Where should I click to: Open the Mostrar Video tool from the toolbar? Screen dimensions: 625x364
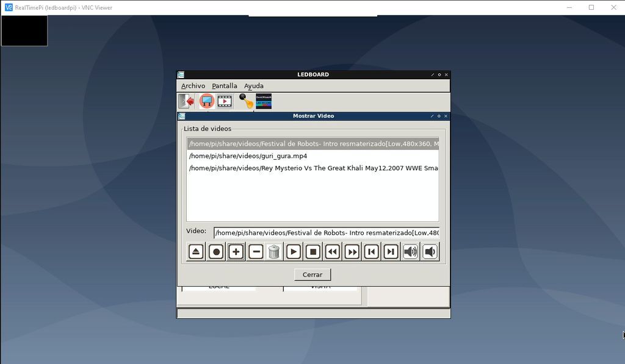pyautogui.click(x=224, y=101)
